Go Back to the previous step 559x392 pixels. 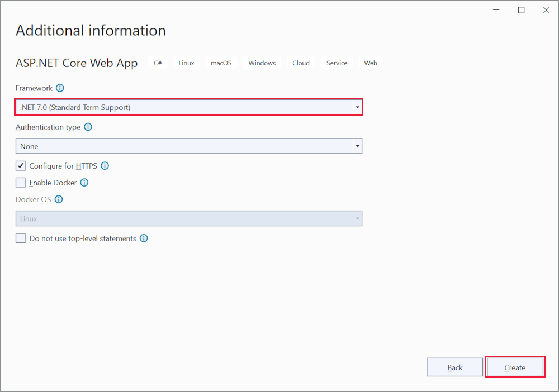point(455,367)
